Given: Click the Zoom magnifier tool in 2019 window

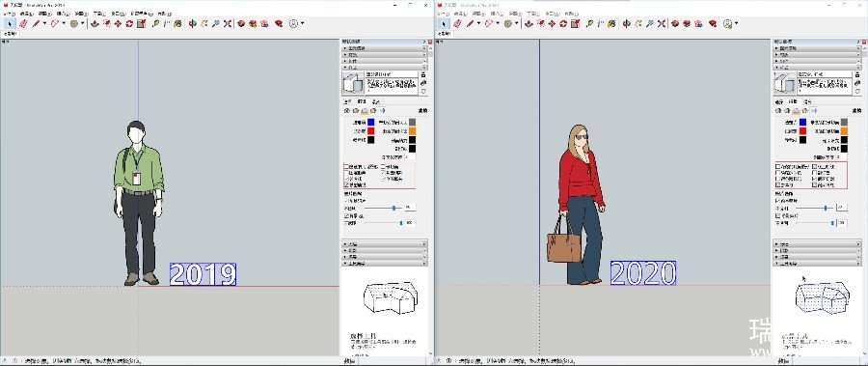Looking at the screenshot, I should tap(215, 24).
